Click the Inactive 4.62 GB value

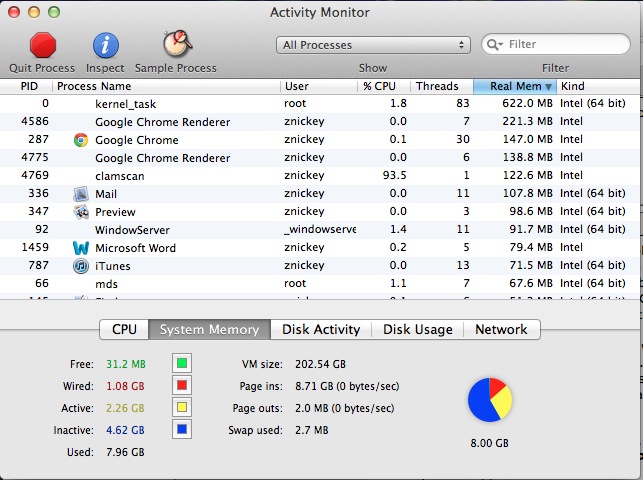click(125, 430)
